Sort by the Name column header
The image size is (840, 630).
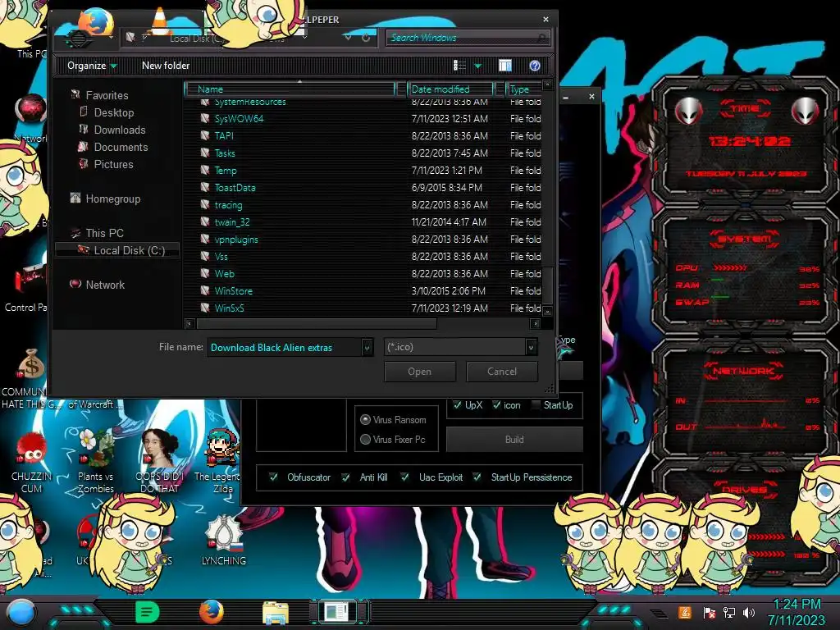(x=292, y=89)
